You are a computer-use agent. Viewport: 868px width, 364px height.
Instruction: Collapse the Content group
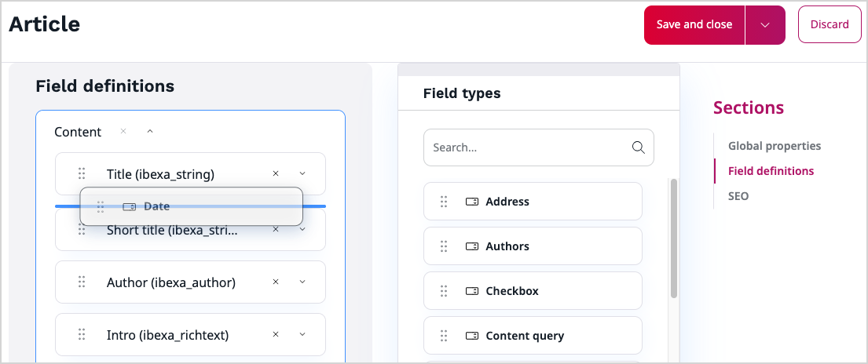(150, 132)
